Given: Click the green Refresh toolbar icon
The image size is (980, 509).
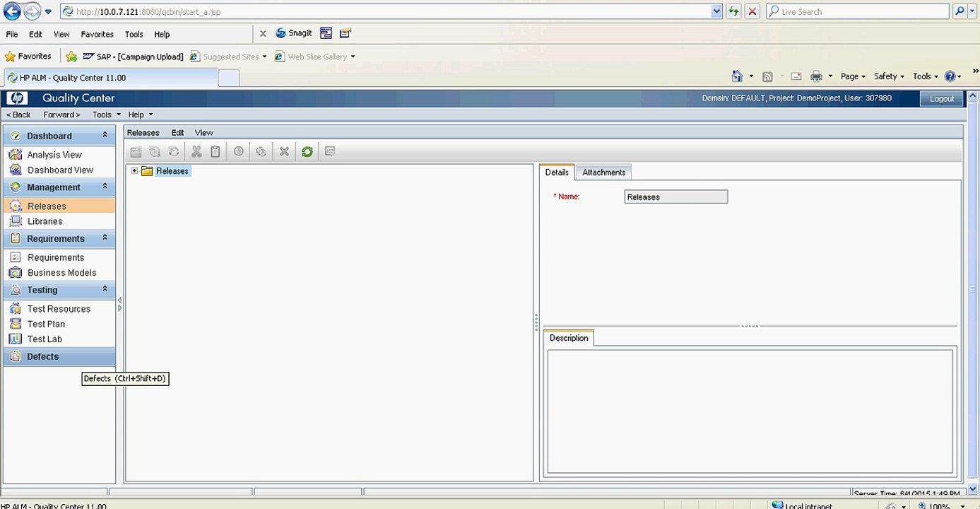Looking at the screenshot, I should (x=307, y=152).
